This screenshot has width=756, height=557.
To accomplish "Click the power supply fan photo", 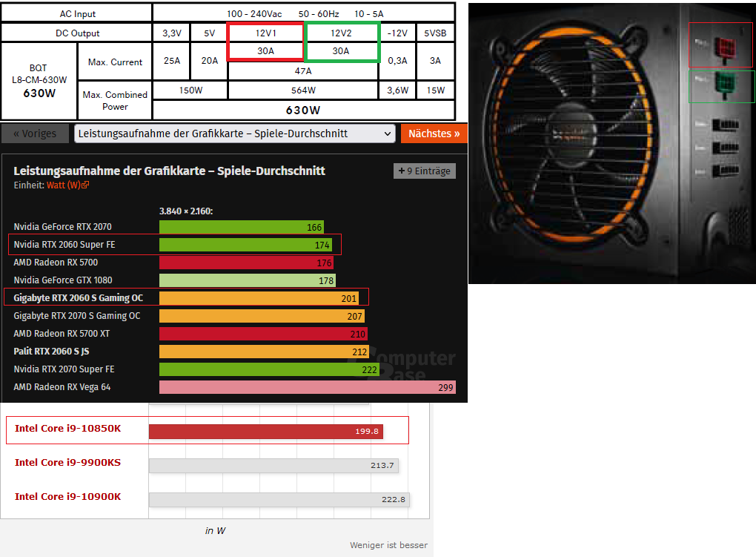I will click(x=611, y=143).
